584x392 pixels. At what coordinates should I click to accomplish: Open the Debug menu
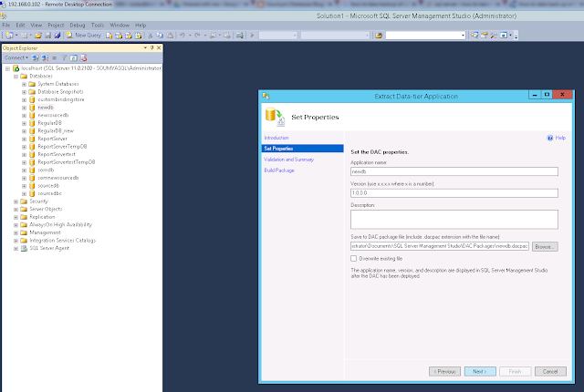[x=78, y=25]
